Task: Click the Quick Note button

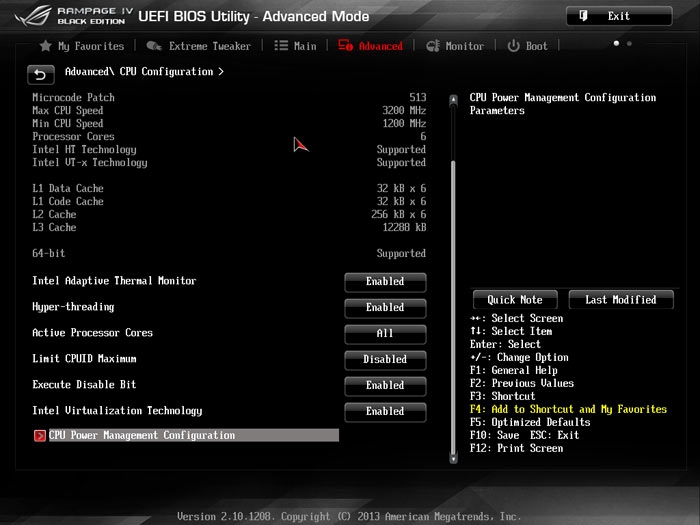Action: 515,300
